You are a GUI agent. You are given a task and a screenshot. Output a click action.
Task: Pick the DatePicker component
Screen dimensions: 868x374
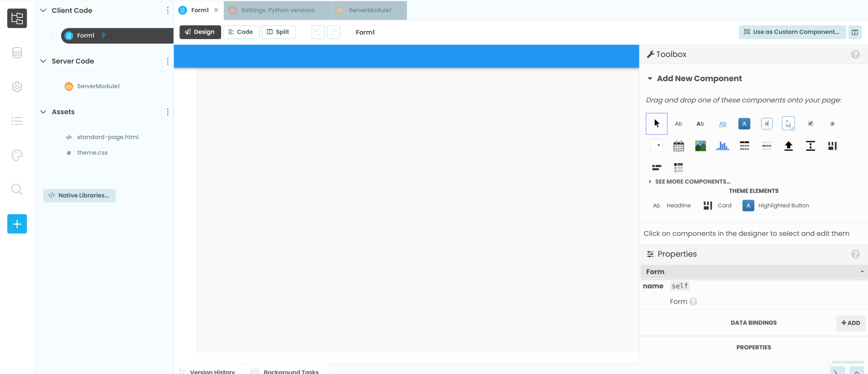click(678, 146)
